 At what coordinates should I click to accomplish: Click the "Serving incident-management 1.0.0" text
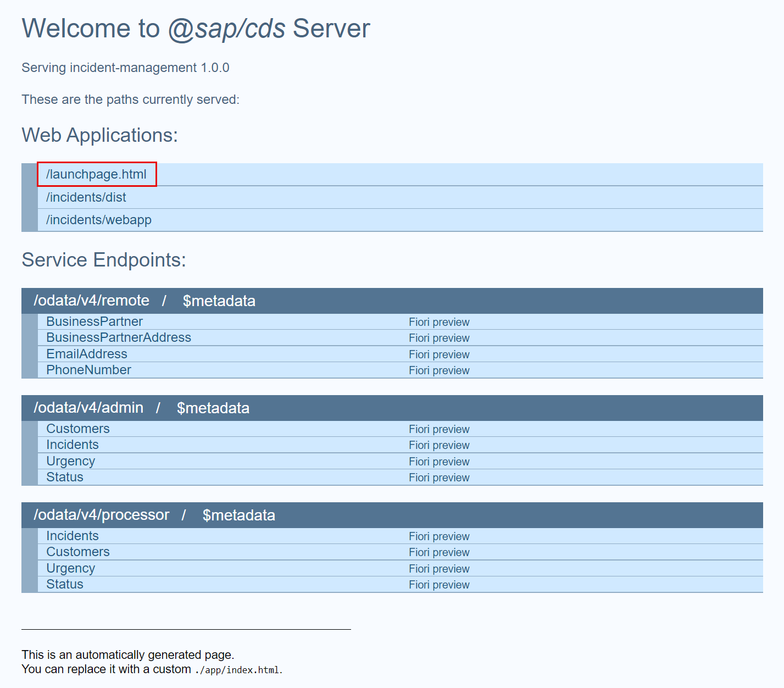125,68
